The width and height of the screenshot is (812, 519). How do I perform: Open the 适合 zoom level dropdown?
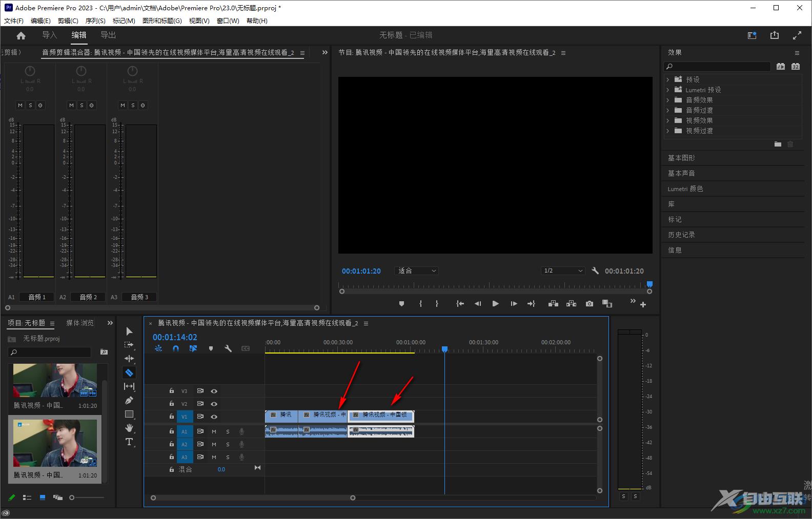click(416, 271)
